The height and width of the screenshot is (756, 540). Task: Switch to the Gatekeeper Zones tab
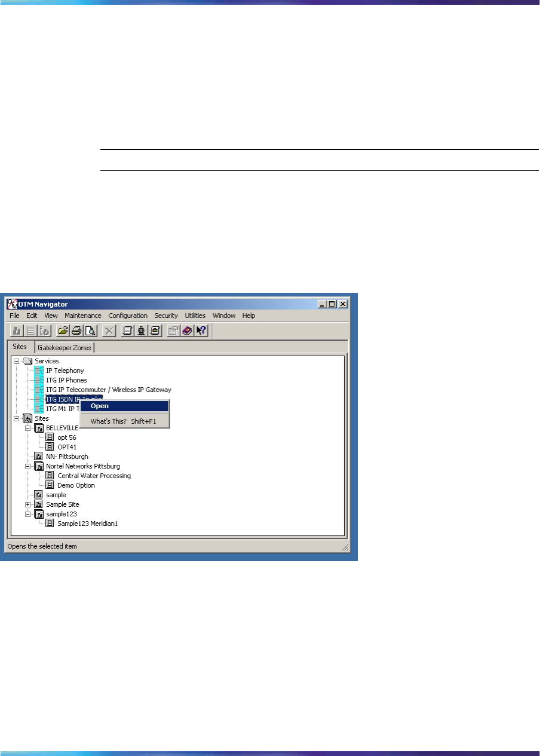click(65, 347)
